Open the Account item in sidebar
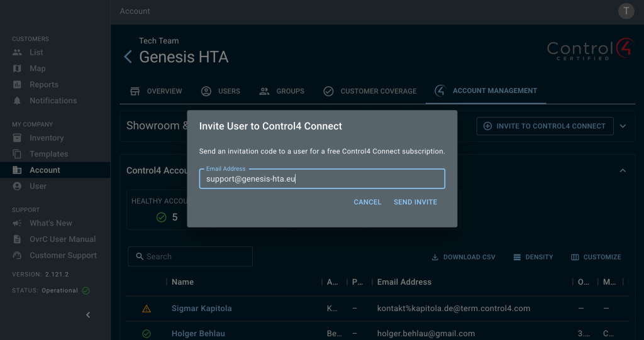 55,170
